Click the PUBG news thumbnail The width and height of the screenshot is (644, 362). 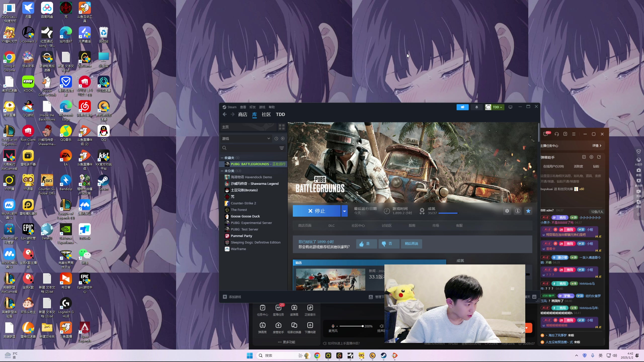click(331, 280)
